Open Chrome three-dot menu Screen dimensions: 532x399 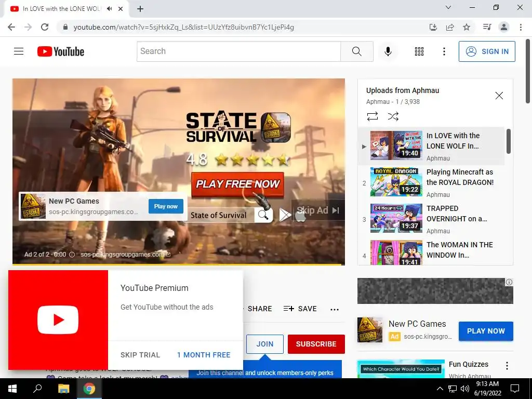point(521,27)
